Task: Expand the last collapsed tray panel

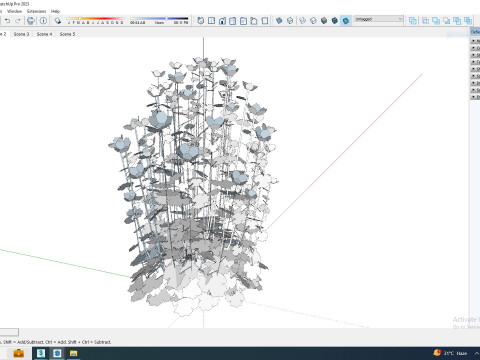Action: point(474,97)
